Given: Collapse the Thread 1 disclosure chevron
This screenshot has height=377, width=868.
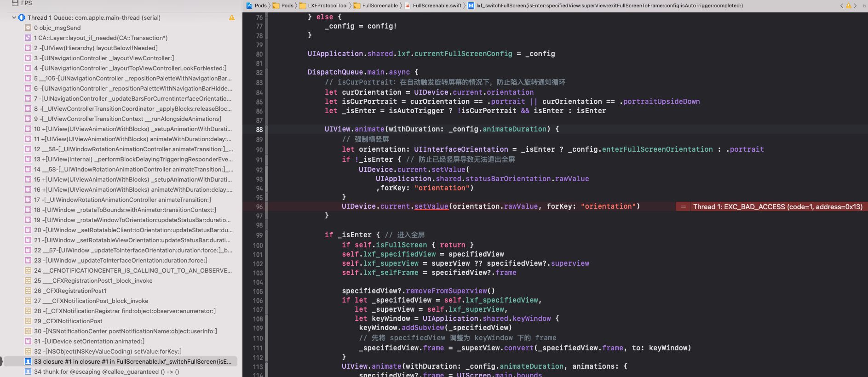Looking at the screenshot, I should click(x=14, y=17).
